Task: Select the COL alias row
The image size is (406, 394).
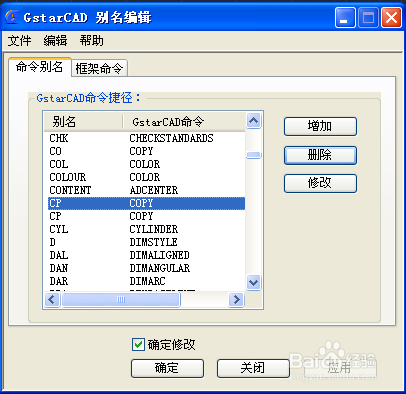Action: pyautogui.click(x=147, y=164)
